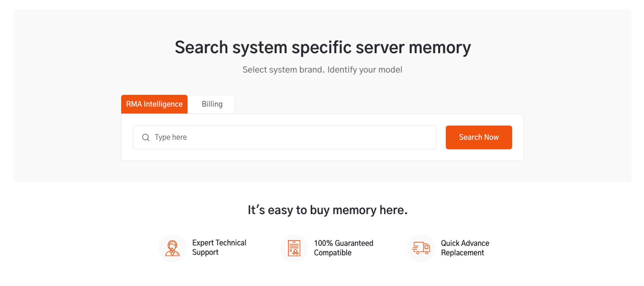The height and width of the screenshot is (286, 644).
Task: Select the RMA Intelligence tab
Action: [154, 104]
